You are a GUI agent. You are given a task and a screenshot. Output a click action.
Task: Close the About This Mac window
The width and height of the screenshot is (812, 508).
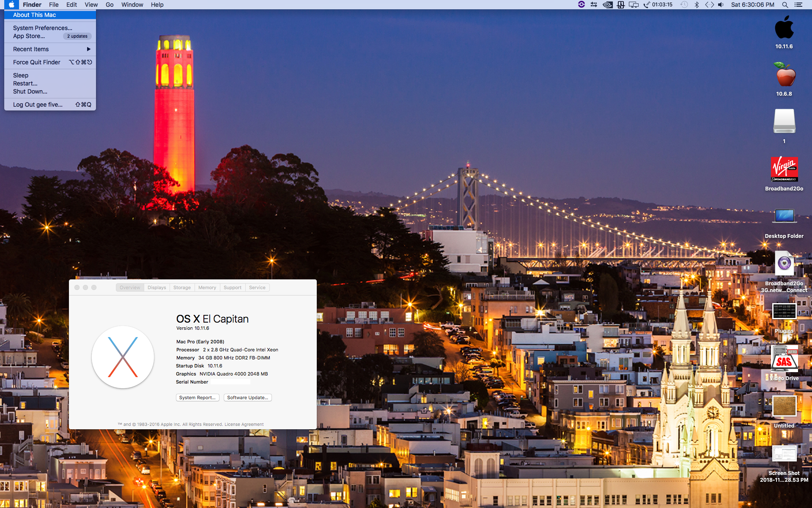tap(77, 287)
